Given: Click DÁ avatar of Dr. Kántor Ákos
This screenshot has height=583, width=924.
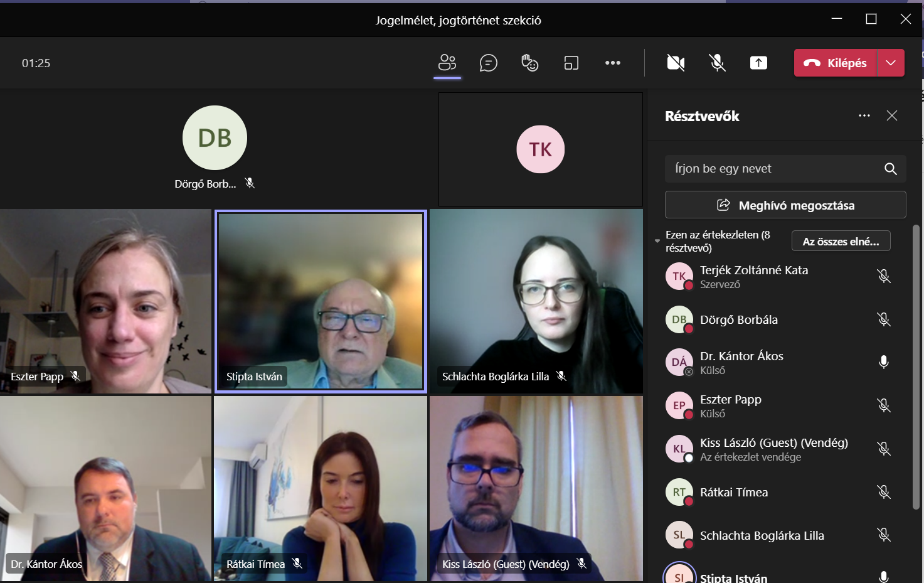Looking at the screenshot, I should pos(679,362).
